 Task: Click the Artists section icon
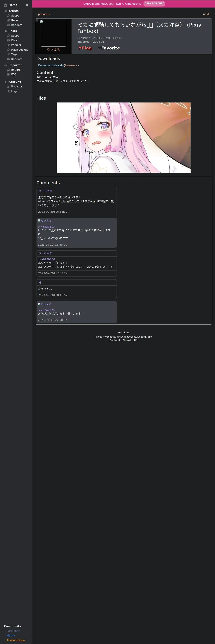(x=6, y=11)
